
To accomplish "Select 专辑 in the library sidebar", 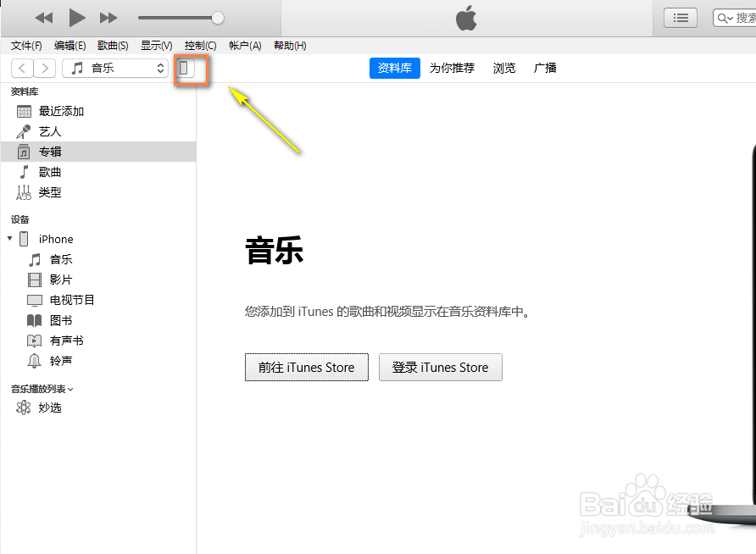I will tap(98, 152).
